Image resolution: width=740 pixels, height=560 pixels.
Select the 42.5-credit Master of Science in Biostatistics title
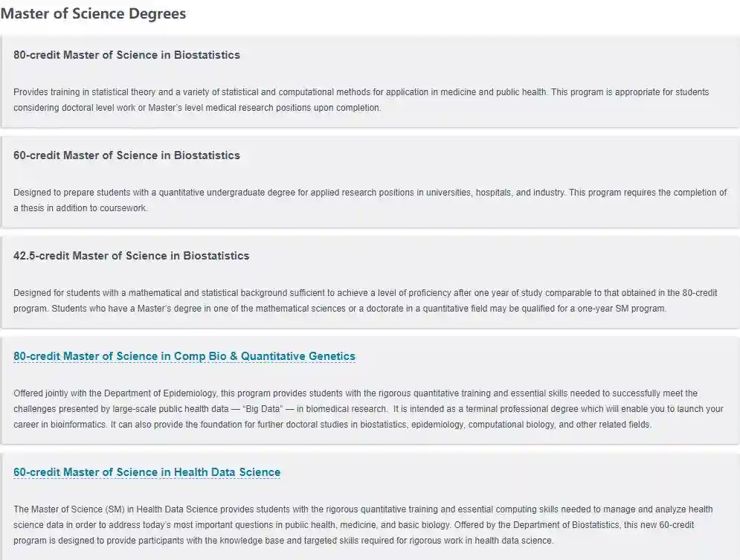point(131,256)
